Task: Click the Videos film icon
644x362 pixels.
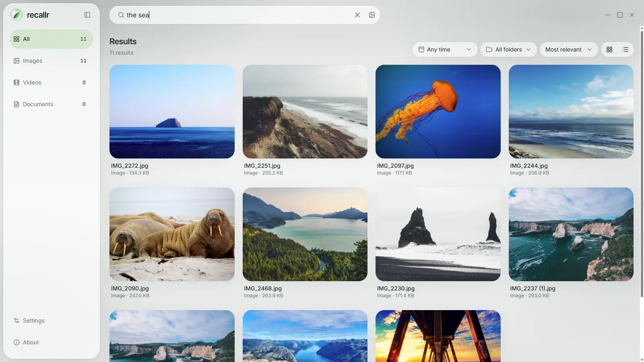Action: [17, 82]
